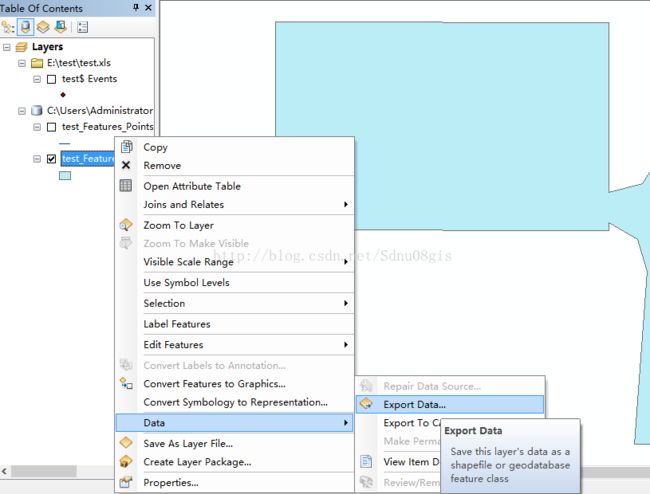Select the test$ Events layer name
Screen dimensions: 650x494
90,79
